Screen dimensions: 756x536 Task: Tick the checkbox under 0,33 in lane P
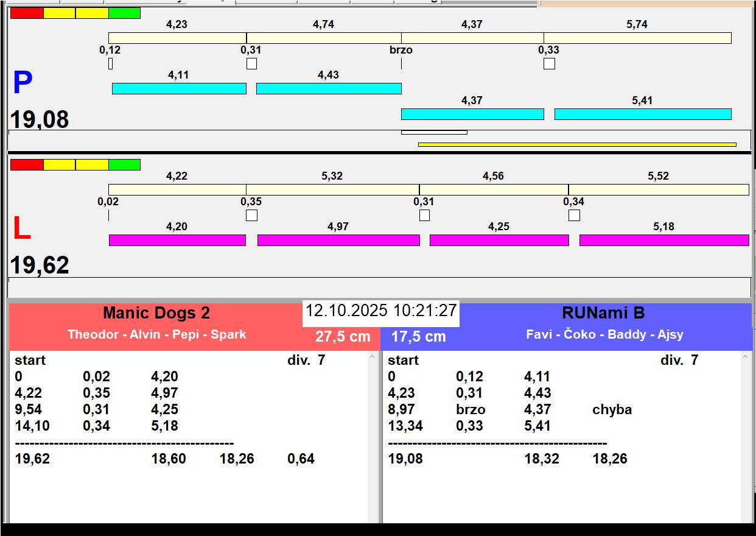point(549,63)
